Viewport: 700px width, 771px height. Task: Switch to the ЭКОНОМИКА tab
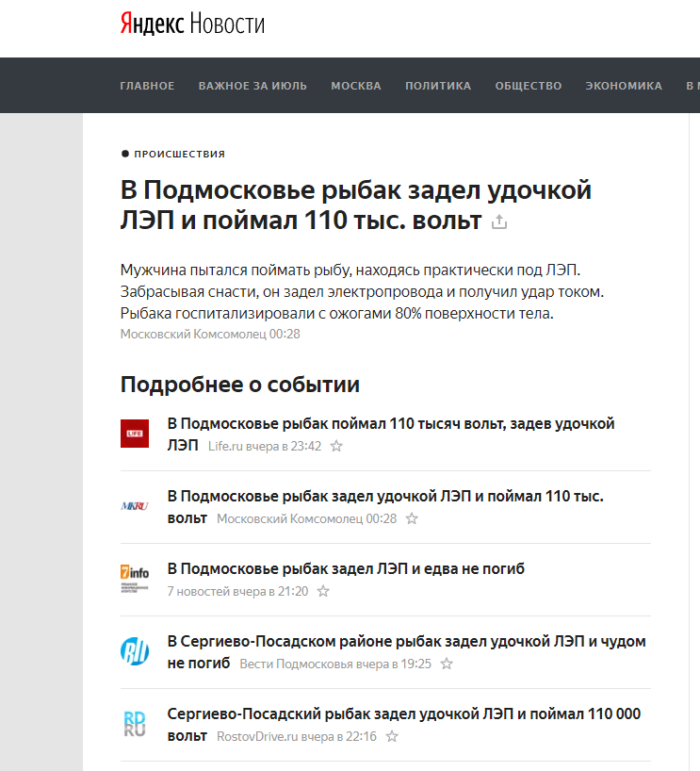pos(624,86)
